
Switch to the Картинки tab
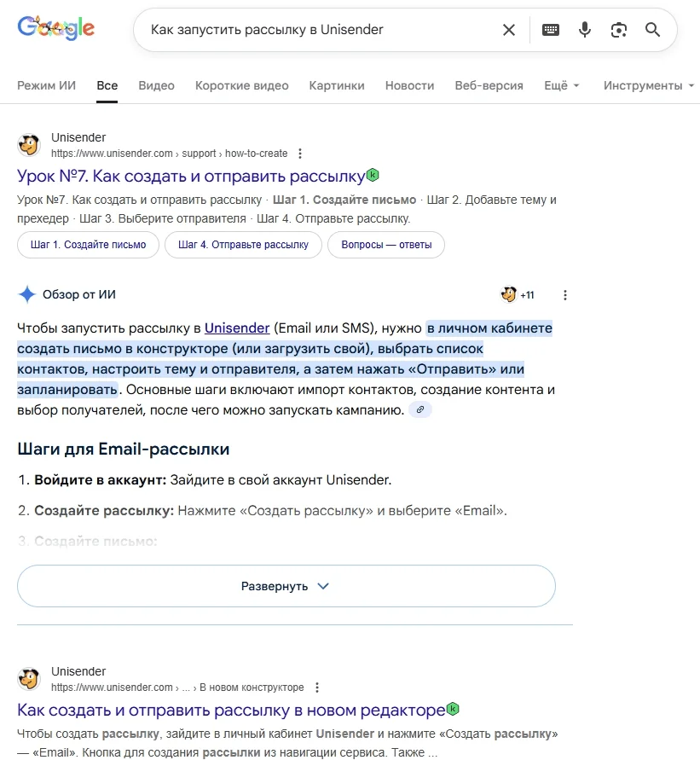337,85
